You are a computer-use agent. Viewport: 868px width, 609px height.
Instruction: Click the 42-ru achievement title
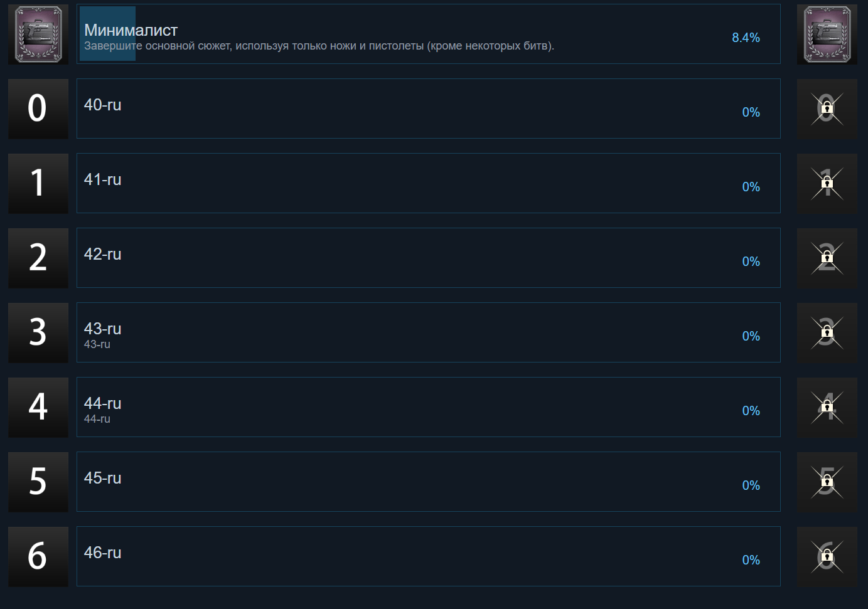(x=103, y=254)
